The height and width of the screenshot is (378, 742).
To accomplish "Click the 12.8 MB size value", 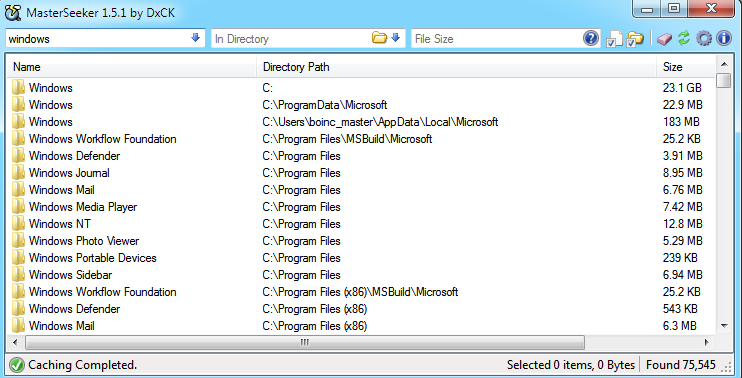I will (x=682, y=224).
